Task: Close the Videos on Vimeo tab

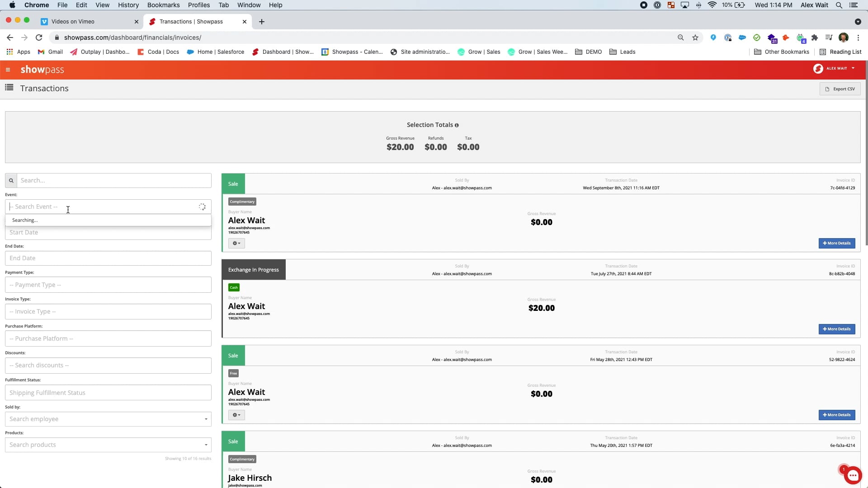Action: 137,22
